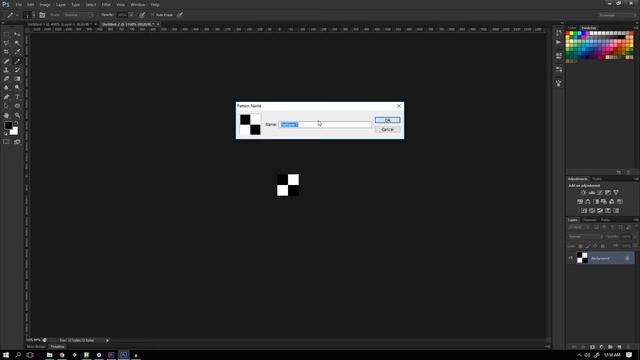This screenshot has height=360, width=640.
Task: Select the Type tool
Action: point(17,97)
